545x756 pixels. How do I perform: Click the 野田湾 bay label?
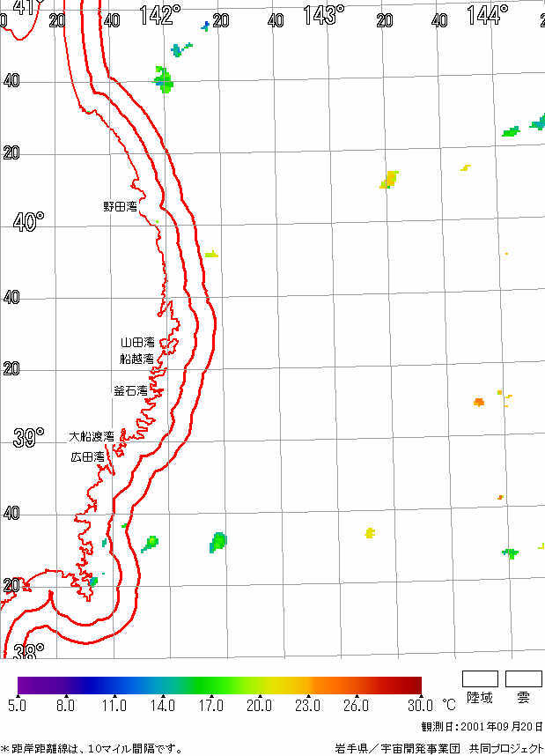[121, 207]
